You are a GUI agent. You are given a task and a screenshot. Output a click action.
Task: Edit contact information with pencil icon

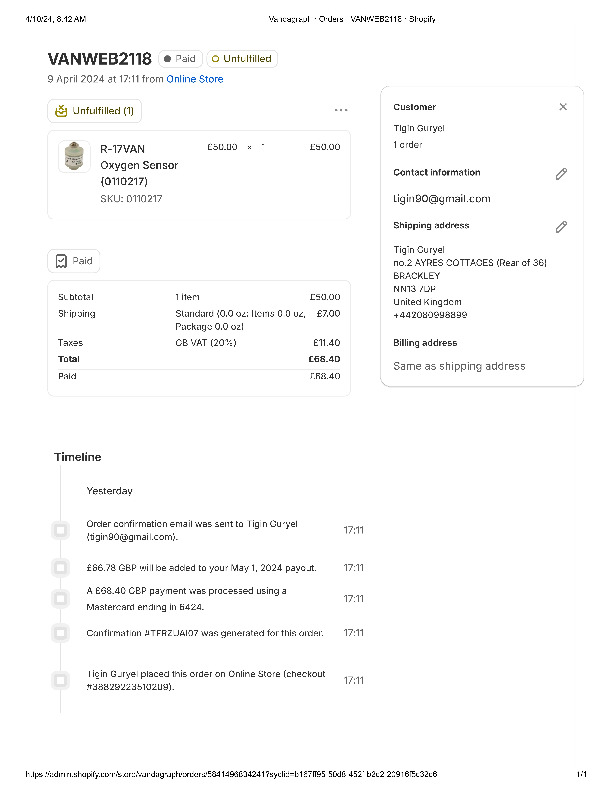[561, 174]
